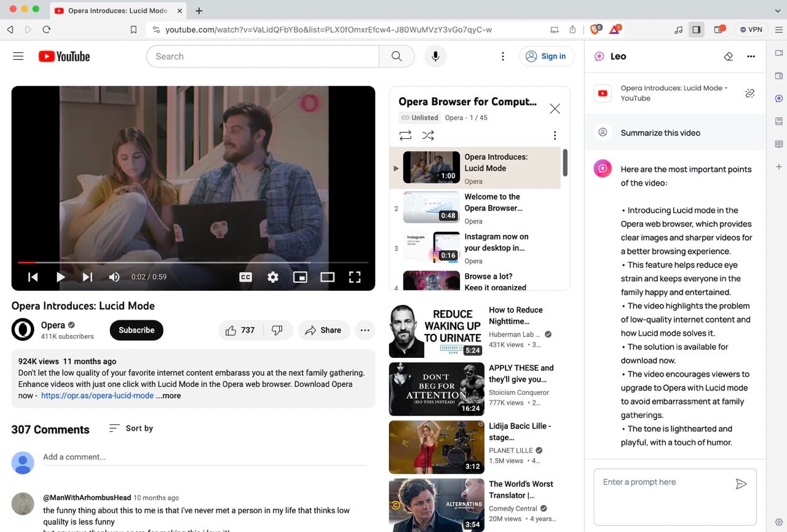Viewport: 787px width, 532px height.
Task: Open the bookmarks sidebar icon
Action: (778, 121)
